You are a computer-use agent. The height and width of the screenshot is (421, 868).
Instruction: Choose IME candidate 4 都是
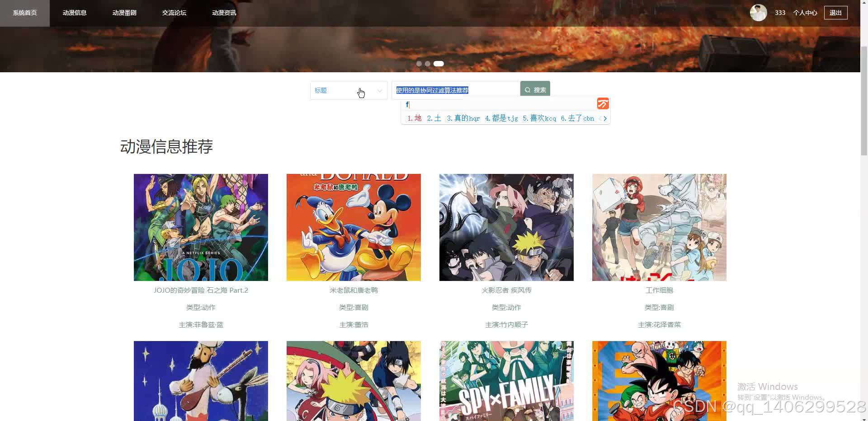coord(501,118)
